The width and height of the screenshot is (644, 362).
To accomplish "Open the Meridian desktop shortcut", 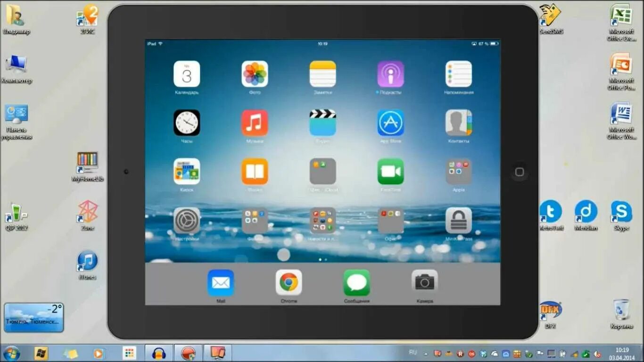I will click(x=586, y=215).
